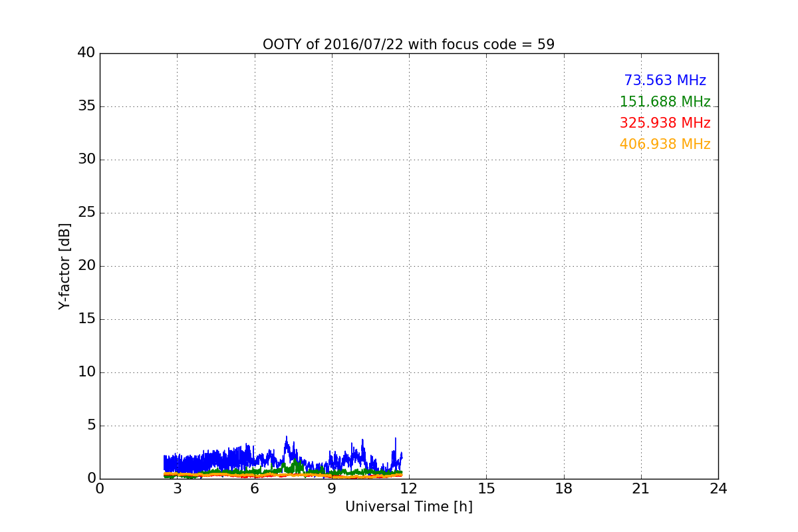The height and width of the screenshot is (532, 798).
Task: Click the x-axis tick label '18'
Action: pyautogui.click(x=564, y=489)
